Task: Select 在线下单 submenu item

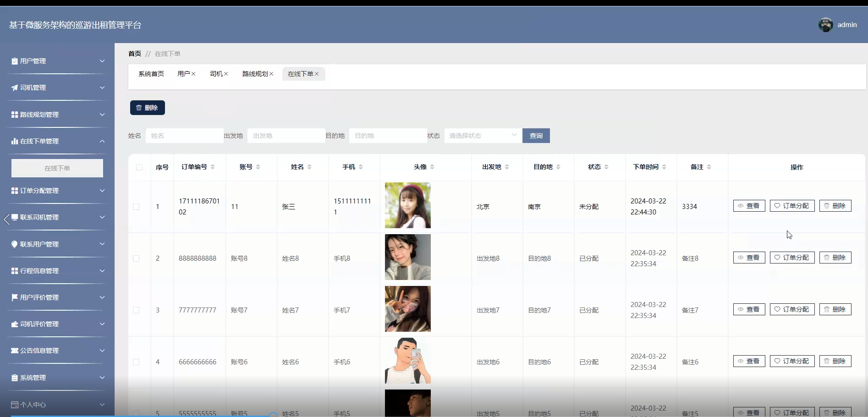Action: (57, 168)
